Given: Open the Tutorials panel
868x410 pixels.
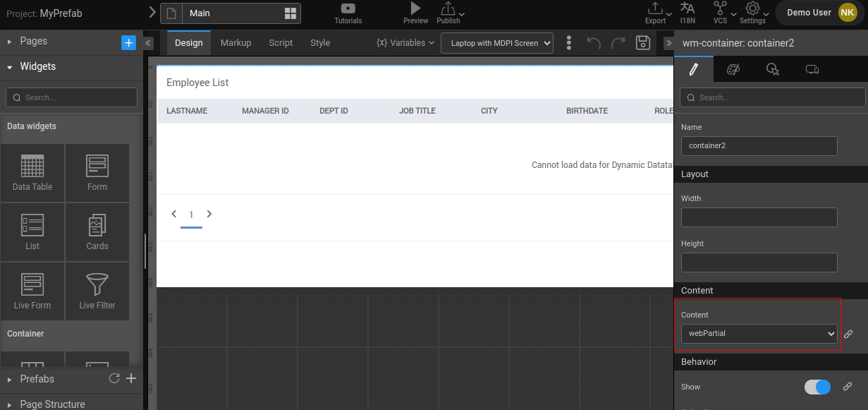Looking at the screenshot, I should coord(348,13).
